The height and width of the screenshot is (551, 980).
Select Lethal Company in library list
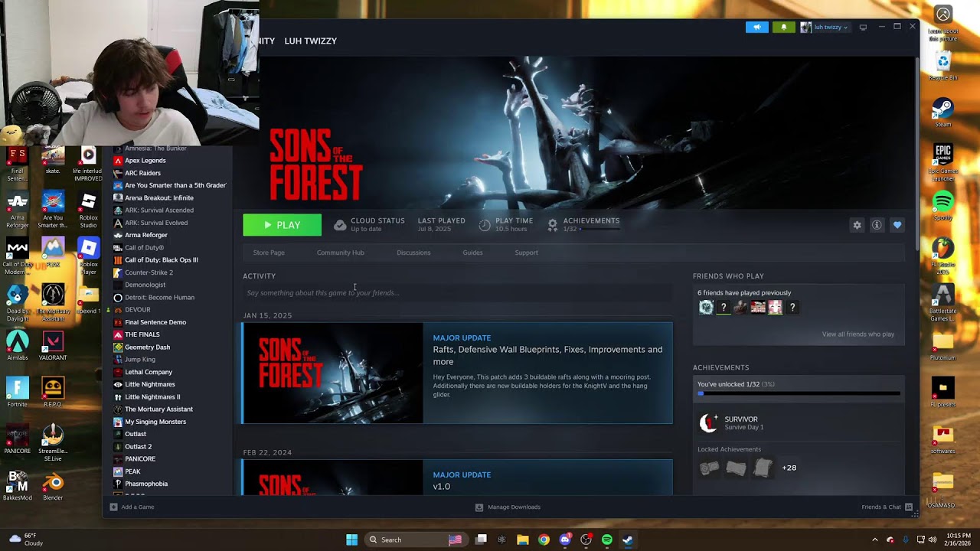pos(149,372)
